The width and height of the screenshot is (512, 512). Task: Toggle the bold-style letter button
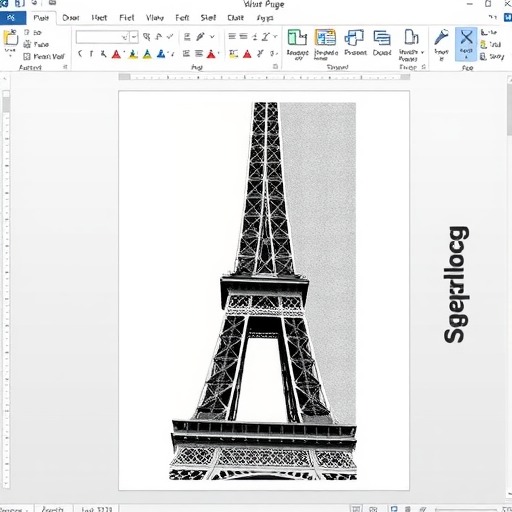pos(91,54)
